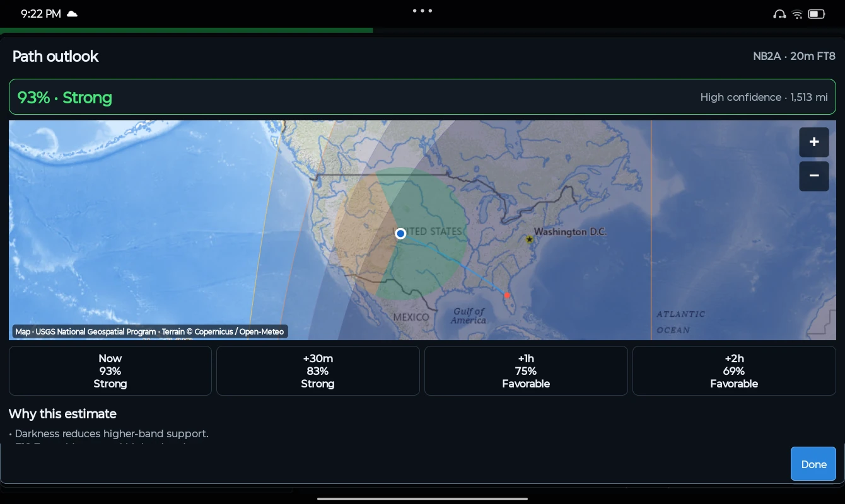Tap the 9:22 PM clock
The image size is (845, 504).
pyautogui.click(x=40, y=14)
